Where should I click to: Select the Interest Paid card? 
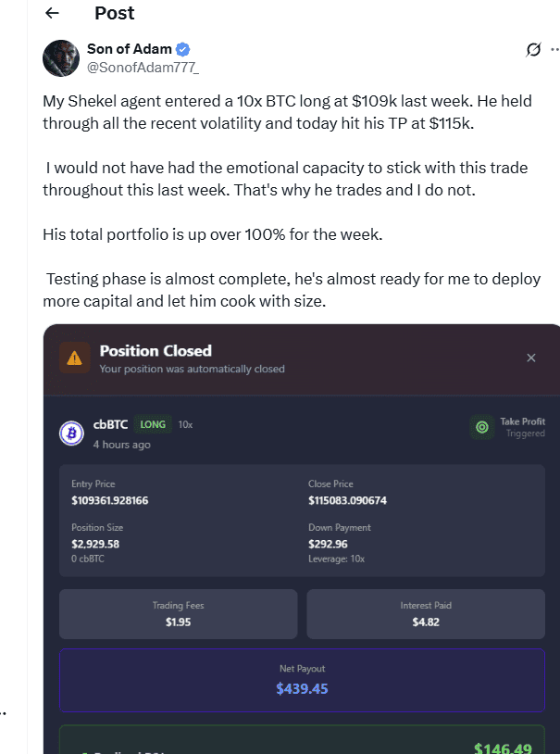click(425, 614)
